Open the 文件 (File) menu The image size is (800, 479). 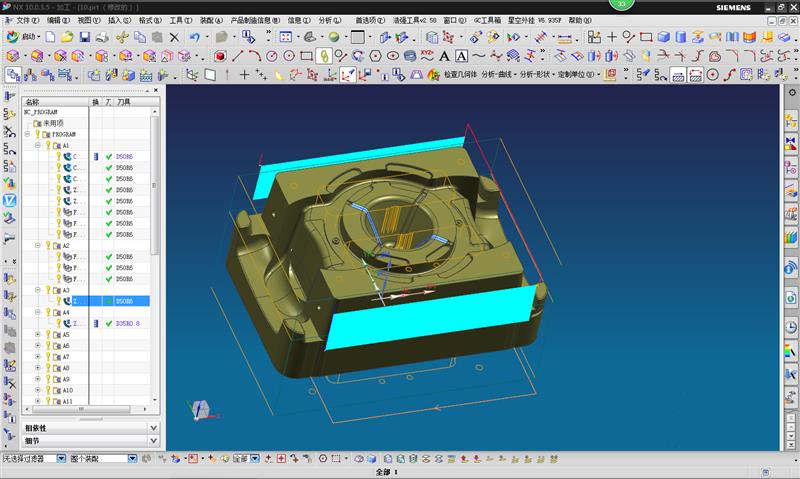tap(27, 20)
